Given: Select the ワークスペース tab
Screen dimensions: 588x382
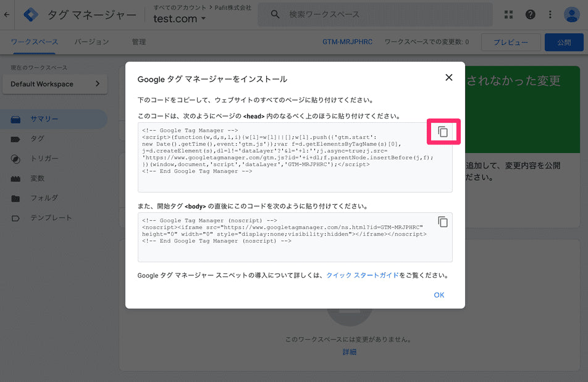Looking at the screenshot, I should point(35,42).
